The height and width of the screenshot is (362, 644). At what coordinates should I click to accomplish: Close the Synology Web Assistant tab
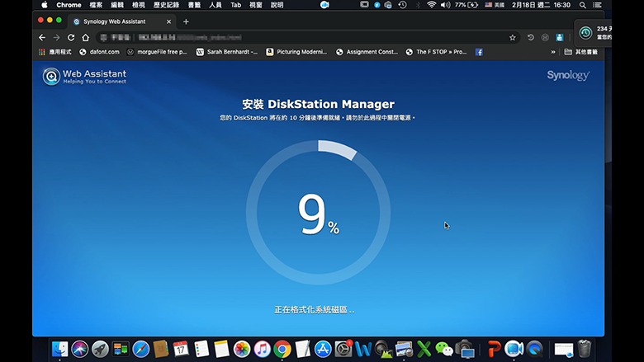coord(168,21)
